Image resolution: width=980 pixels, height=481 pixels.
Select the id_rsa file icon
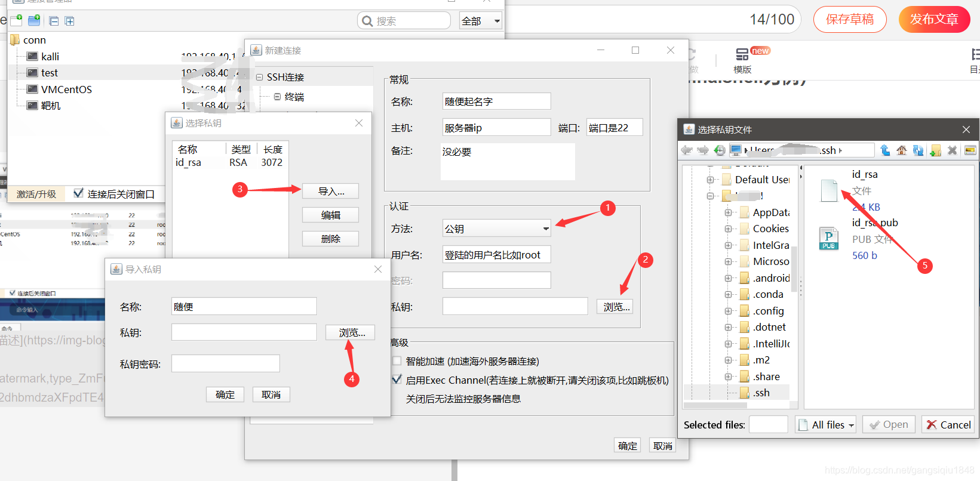(830, 190)
